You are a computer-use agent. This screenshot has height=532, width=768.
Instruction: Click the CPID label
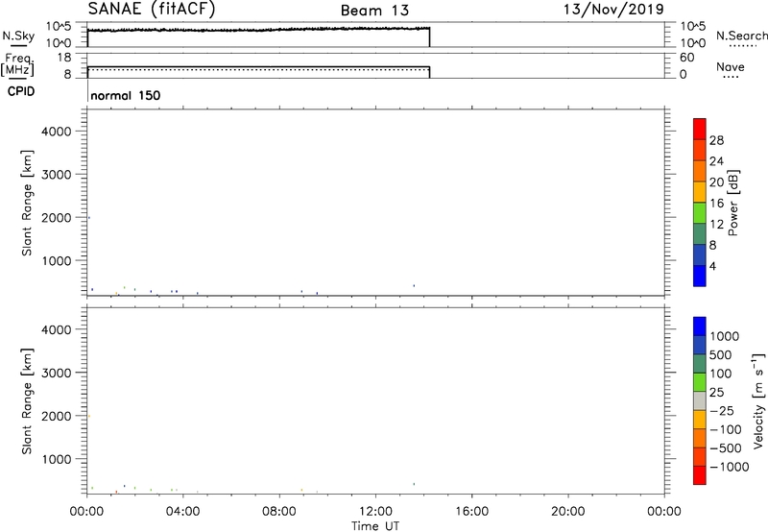(x=18, y=95)
